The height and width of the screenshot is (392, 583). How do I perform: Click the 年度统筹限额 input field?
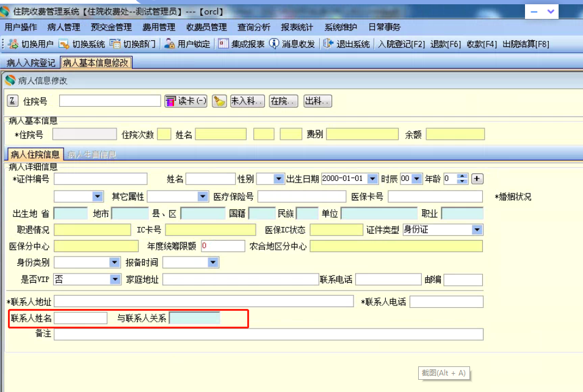coord(223,246)
